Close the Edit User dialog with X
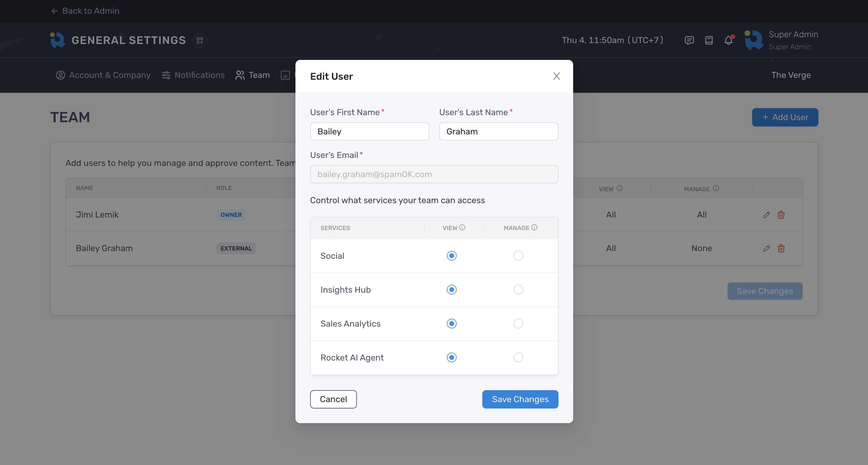This screenshot has width=868, height=465. click(556, 76)
